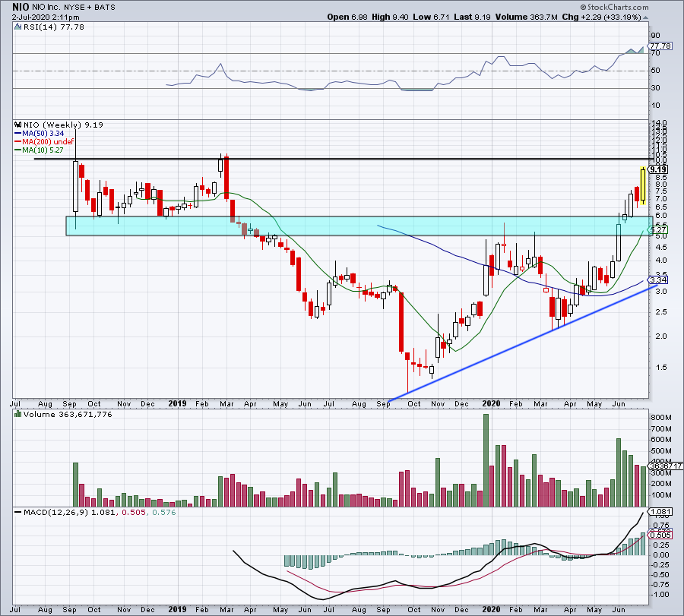Click the 'Low 6.71' value in header
The height and width of the screenshot is (616, 684).
[431, 17]
